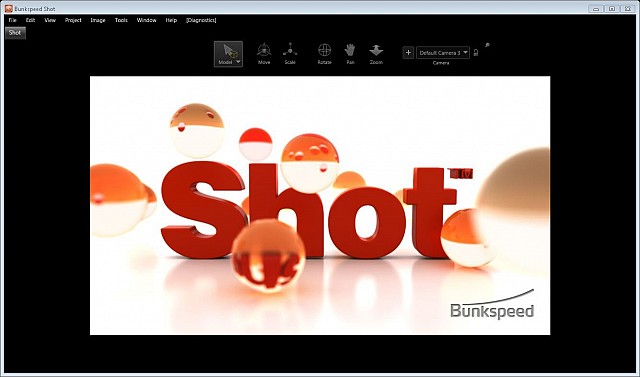The width and height of the screenshot is (640, 377).
Task: Activate the Move tool
Action: [264, 54]
